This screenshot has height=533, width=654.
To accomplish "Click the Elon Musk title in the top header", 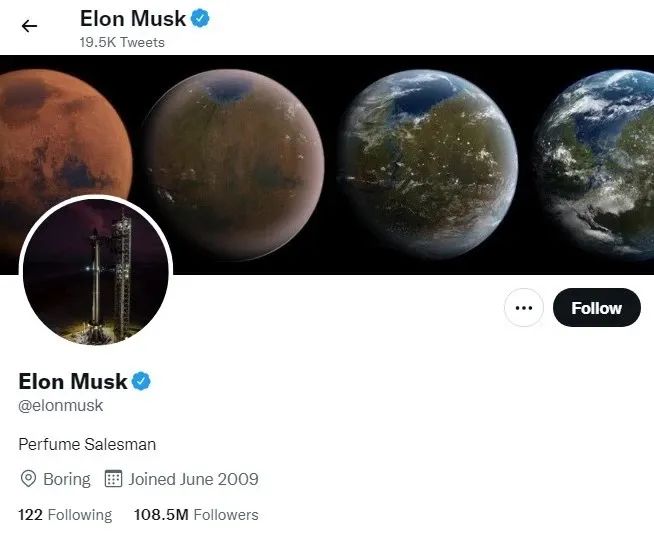I will (x=133, y=19).
